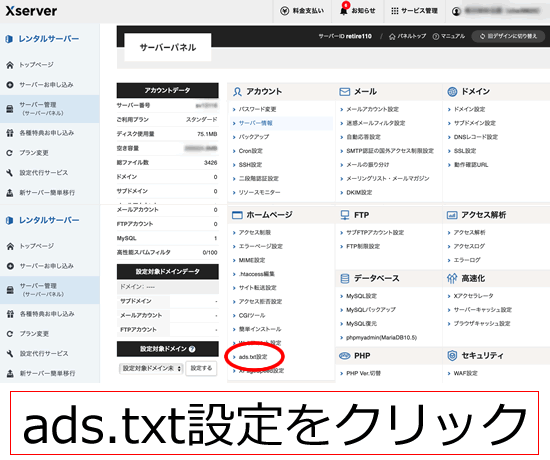This screenshot has height=460, width=550.
Task: Switch via 旧デザインに切り替え button
Action: coord(508,36)
